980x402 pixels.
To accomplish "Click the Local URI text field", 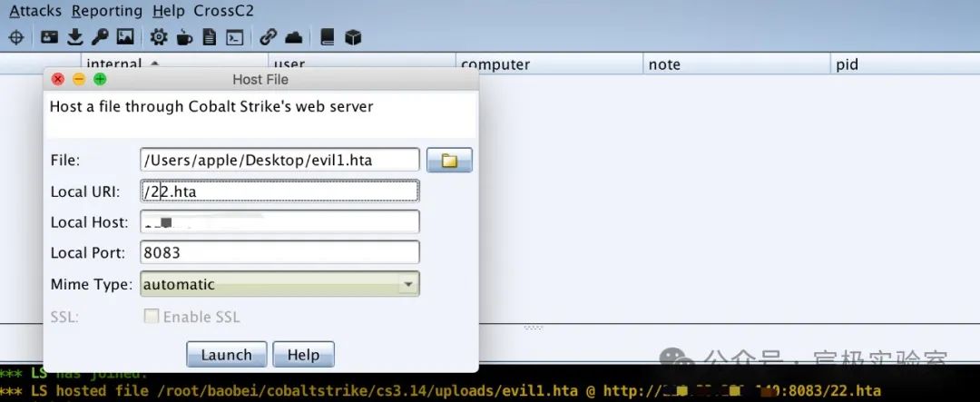I will tap(279, 191).
